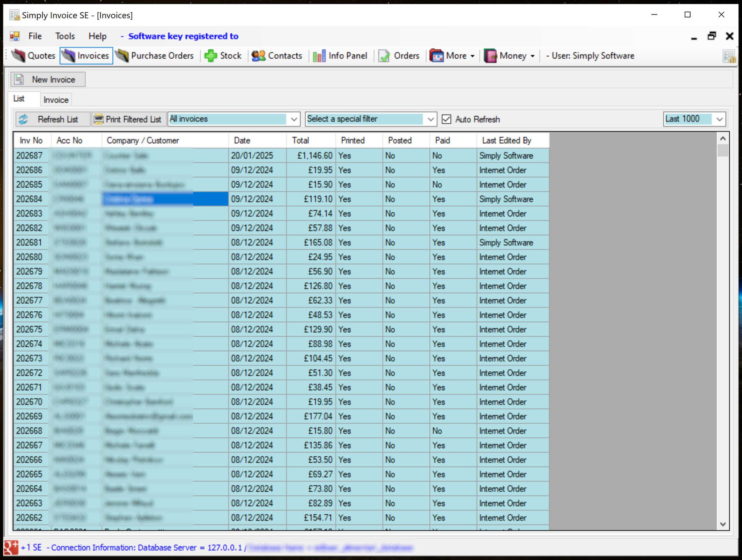Click the scrollbar down arrow
Image resolution: width=742 pixels, height=560 pixels.
(x=723, y=524)
